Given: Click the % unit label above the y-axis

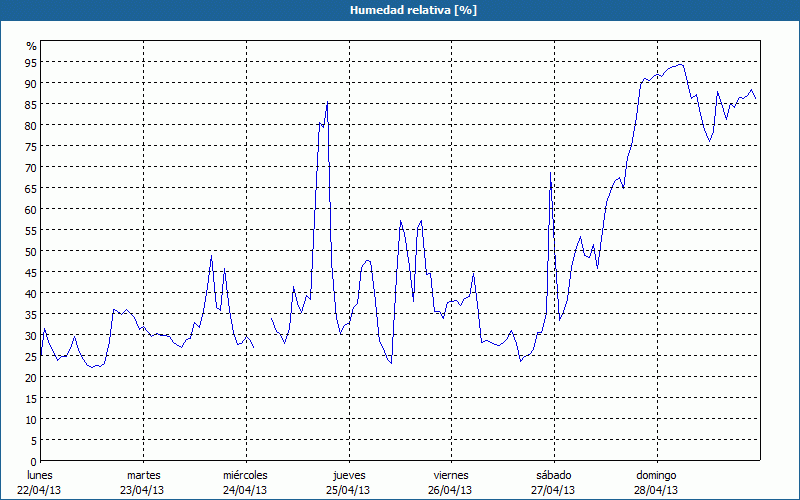Looking at the screenshot, I should [31, 46].
